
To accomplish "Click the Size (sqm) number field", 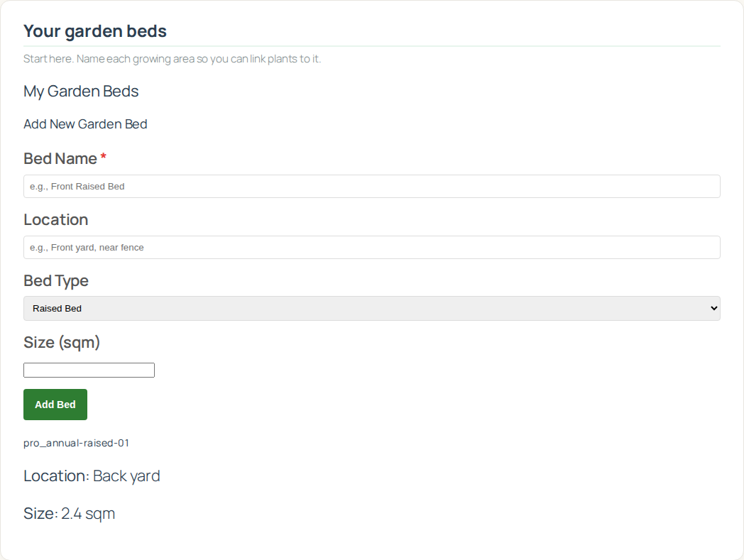I will pos(89,370).
